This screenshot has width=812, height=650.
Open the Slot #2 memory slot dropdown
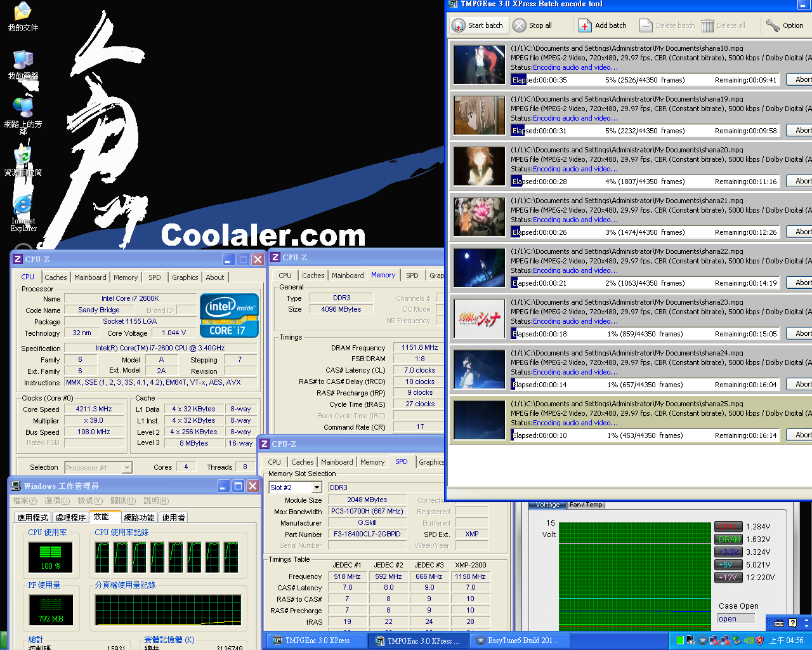coord(317,487)
